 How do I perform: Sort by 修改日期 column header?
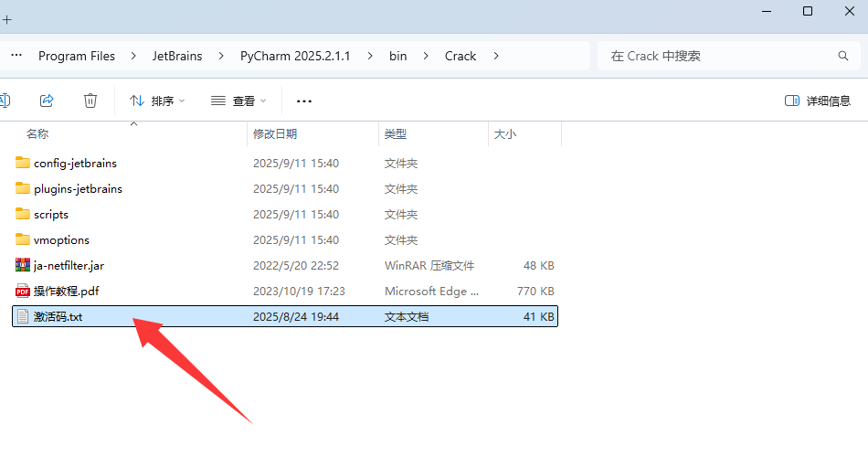pos(275,134)
